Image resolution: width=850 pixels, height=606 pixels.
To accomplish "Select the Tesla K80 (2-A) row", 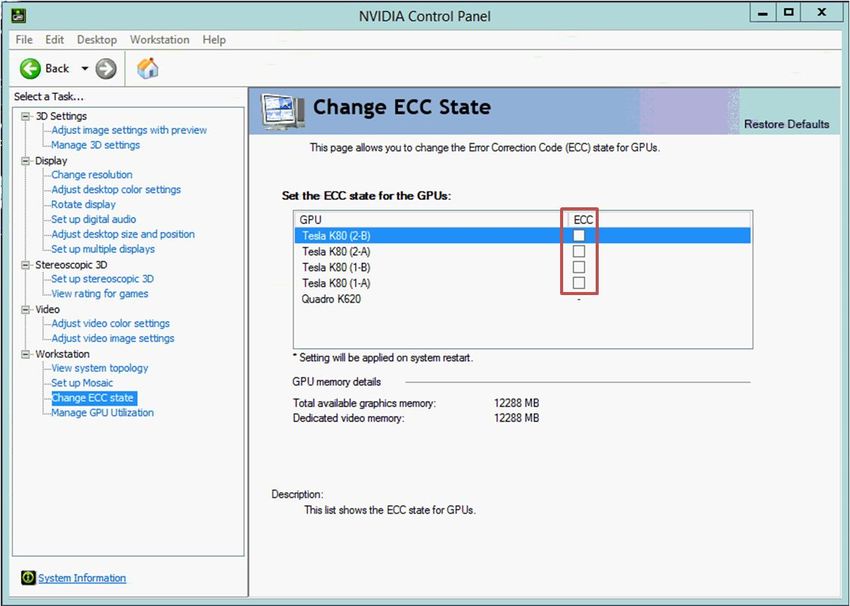I will 523,251.
